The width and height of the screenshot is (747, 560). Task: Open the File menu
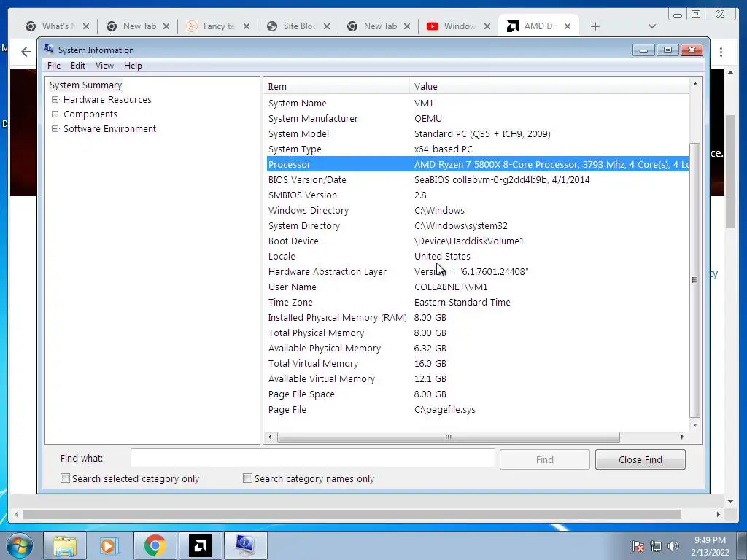pos(54,66)
